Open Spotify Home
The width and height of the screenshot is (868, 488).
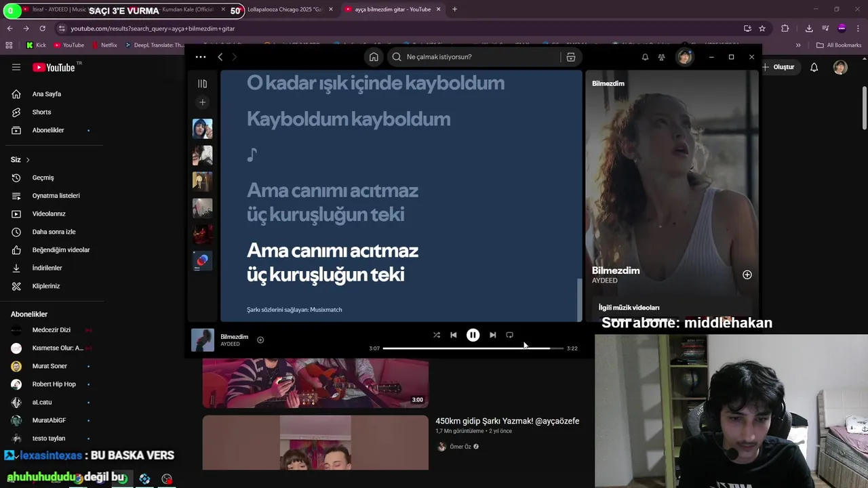coord(374,57)
